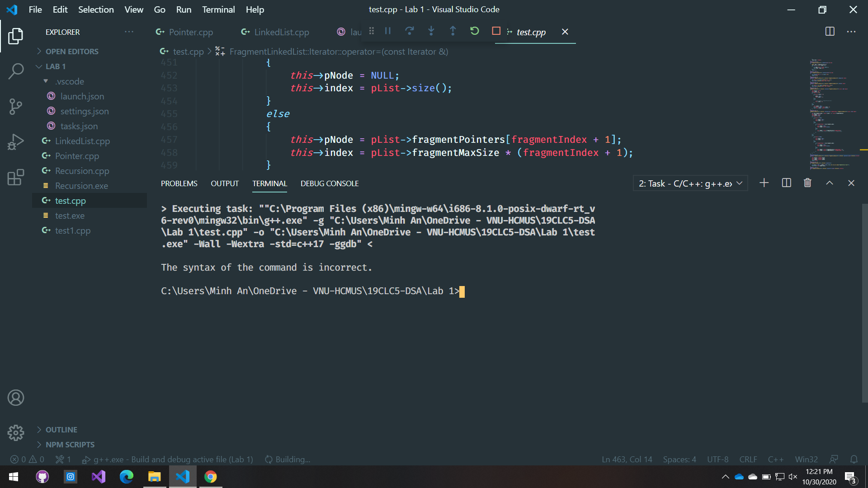Launch Google Chrome from the taskbar

211,477
